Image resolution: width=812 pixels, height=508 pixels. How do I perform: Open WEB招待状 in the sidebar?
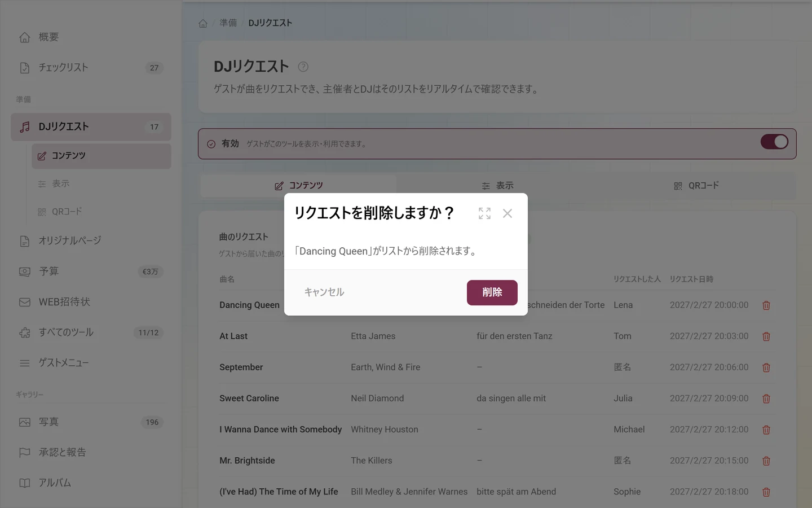(x=91, y=302)
